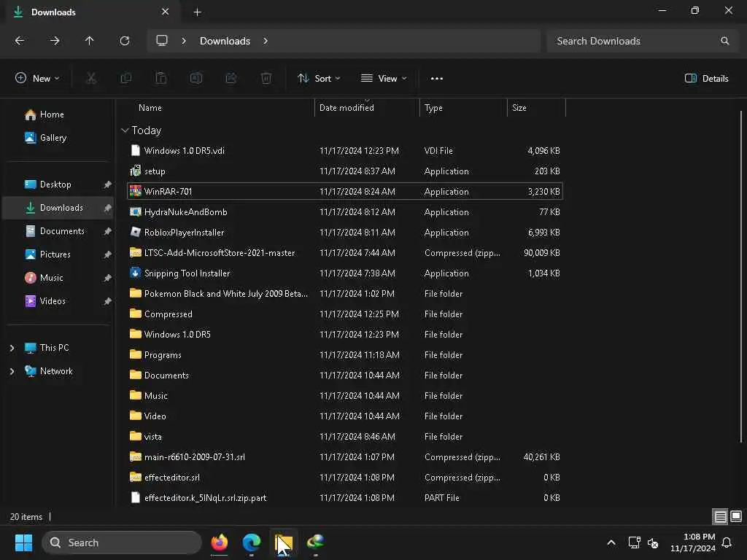Select the RobloxPlayerInstaller file
The width and height of the screenshot is (747, 560).
(x=345, y=233)
